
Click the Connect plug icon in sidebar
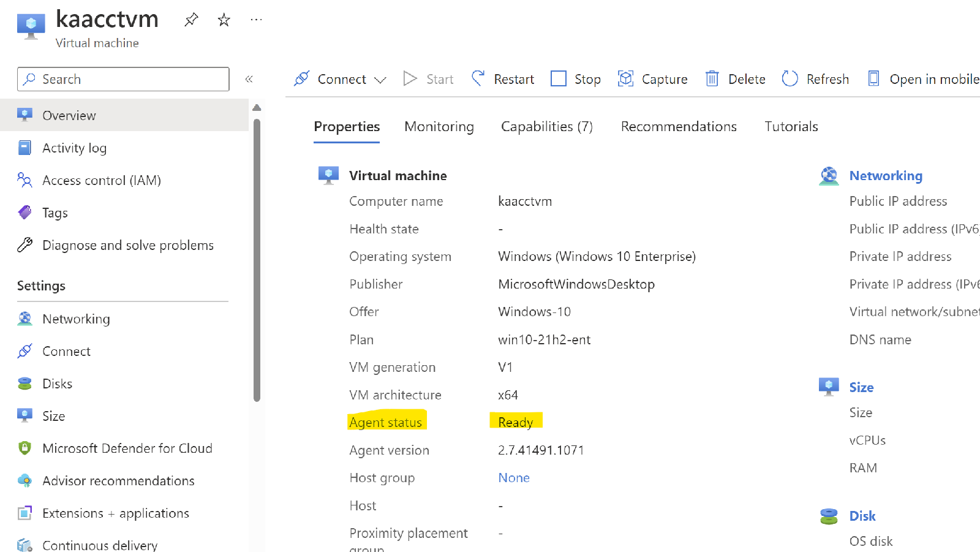(24, 351)
